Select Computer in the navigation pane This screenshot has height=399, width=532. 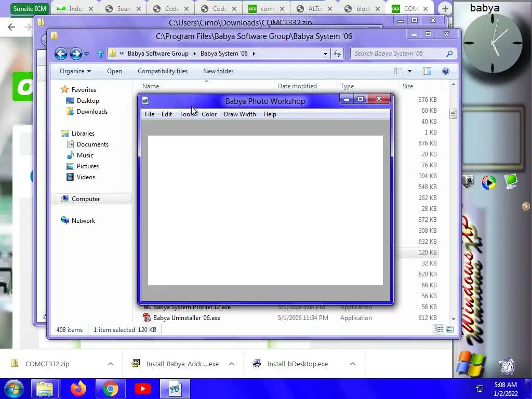tap(86, 199)
